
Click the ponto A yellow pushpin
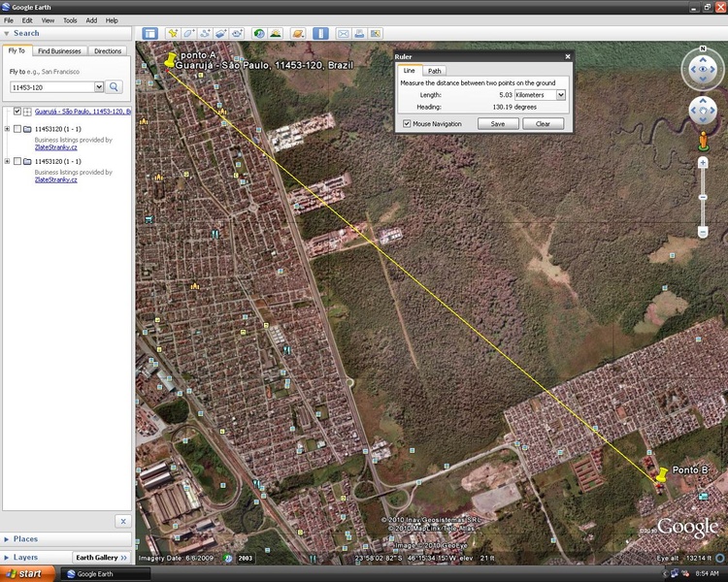171,60
